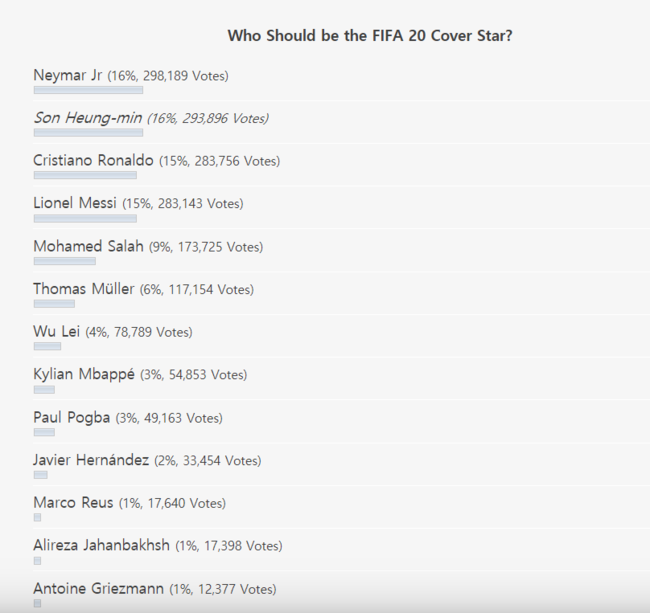Click the Thomas Müller result bar
The width and height of the screenshot is (650, 613).
54,304
